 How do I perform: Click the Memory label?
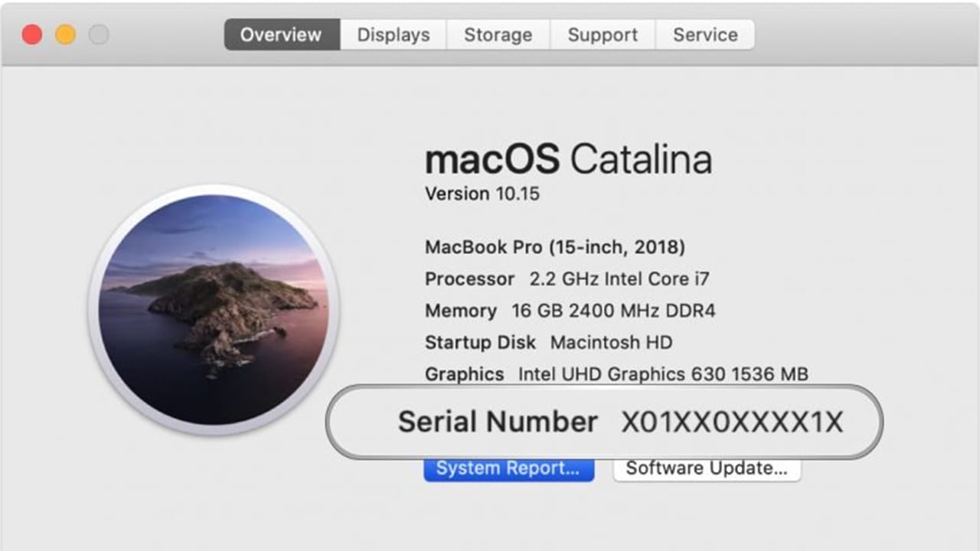click(461, 311)
